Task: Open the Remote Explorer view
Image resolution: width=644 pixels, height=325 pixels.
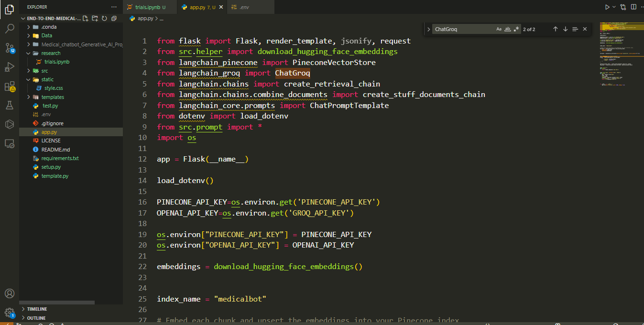Action: click(x=10, y=143)
